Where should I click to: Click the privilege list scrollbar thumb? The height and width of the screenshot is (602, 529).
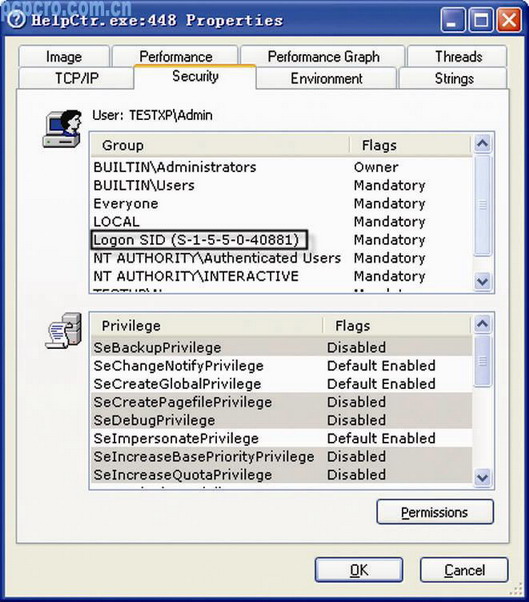(x=483, y=361)
